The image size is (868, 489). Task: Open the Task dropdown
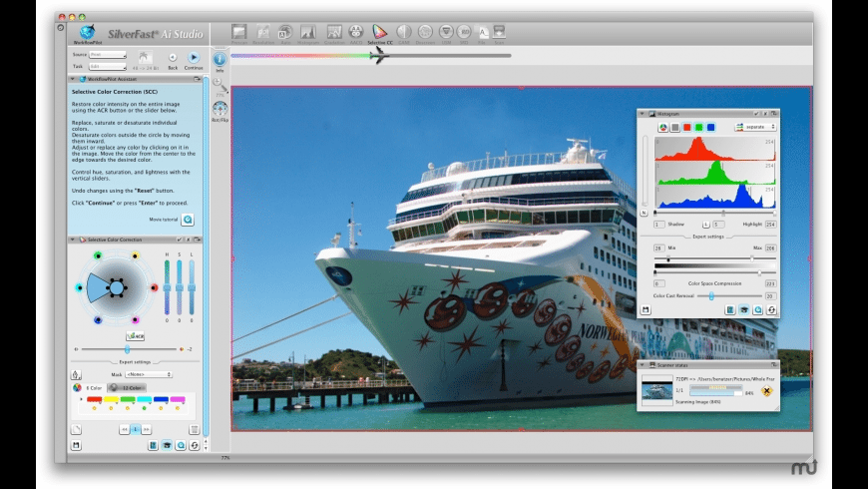tap(108, 67)
